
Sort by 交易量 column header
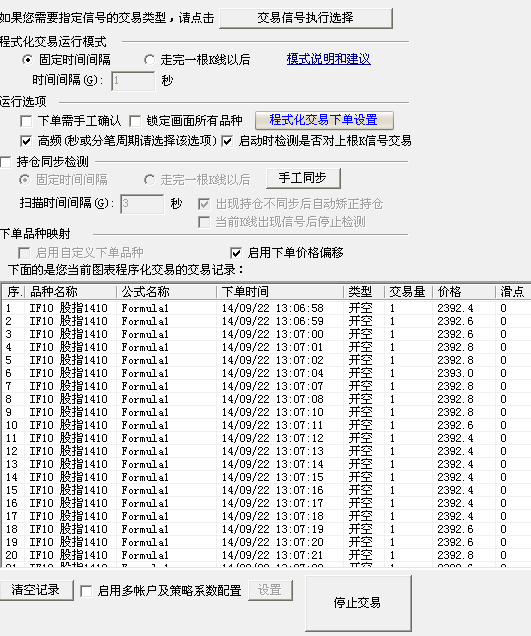[408, 292]
